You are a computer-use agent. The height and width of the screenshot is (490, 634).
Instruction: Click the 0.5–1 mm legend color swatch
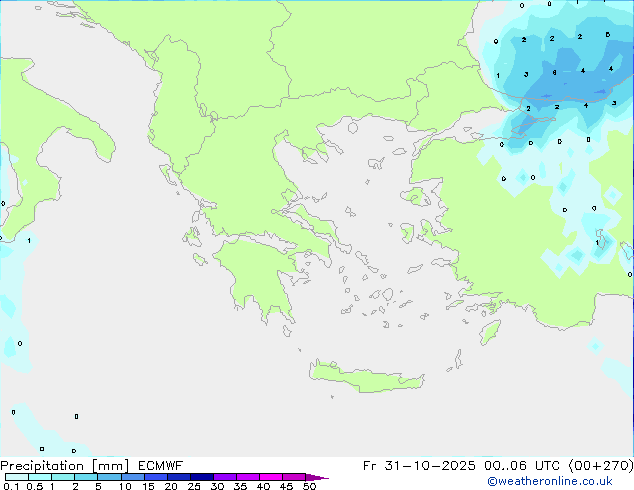click(40, 477)
